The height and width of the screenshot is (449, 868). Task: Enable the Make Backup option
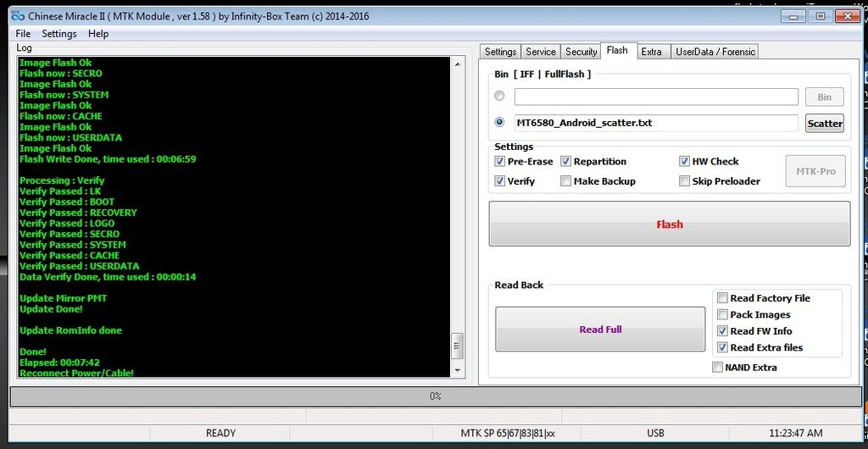tap(566, 181)
